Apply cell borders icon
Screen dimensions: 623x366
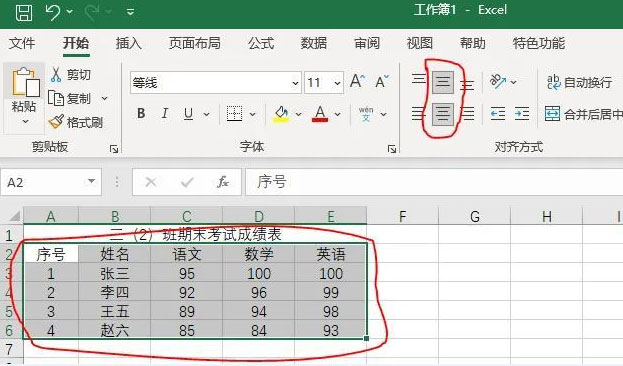234,114
